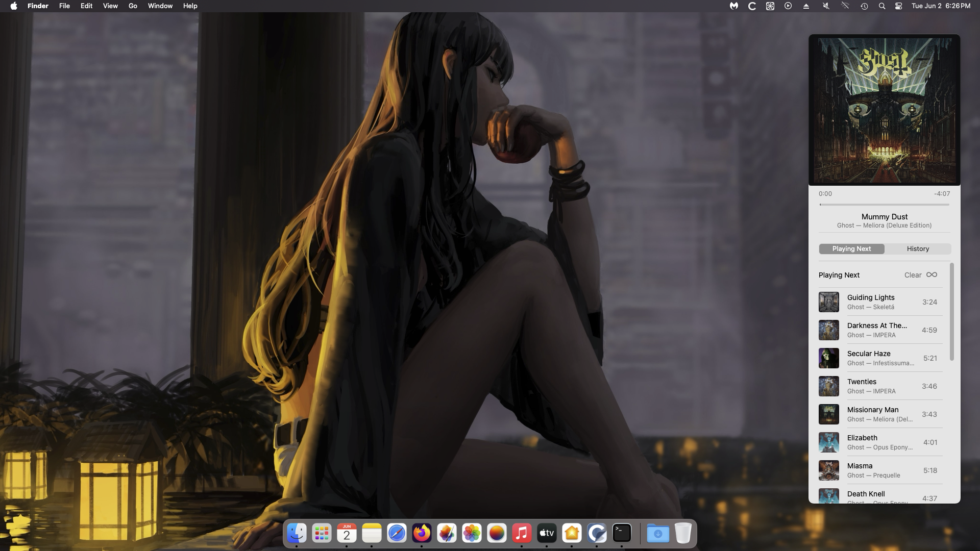Play Secular Haze from the queue

pyautogui.click(x=880, y=358)
